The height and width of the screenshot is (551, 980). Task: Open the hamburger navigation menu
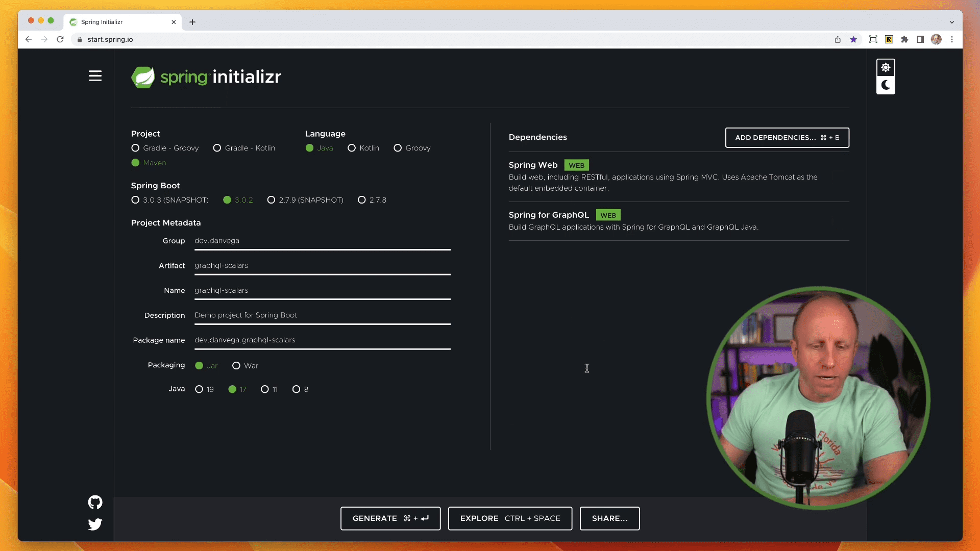point(95,76)
